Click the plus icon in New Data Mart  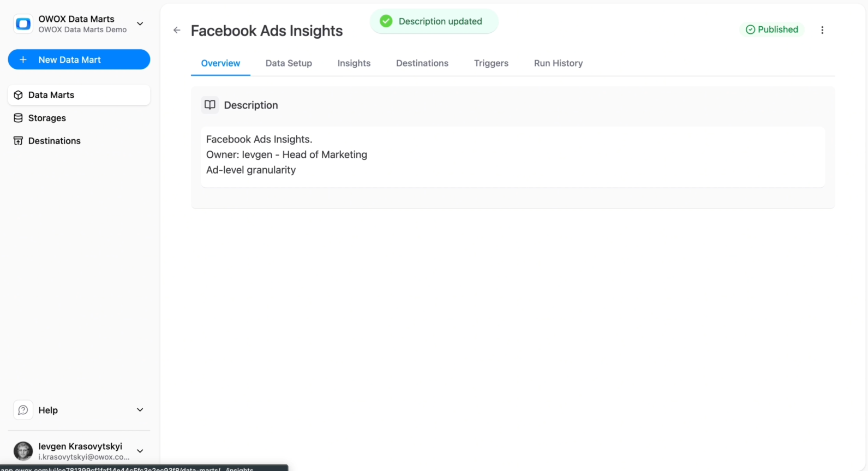point(23,59)
